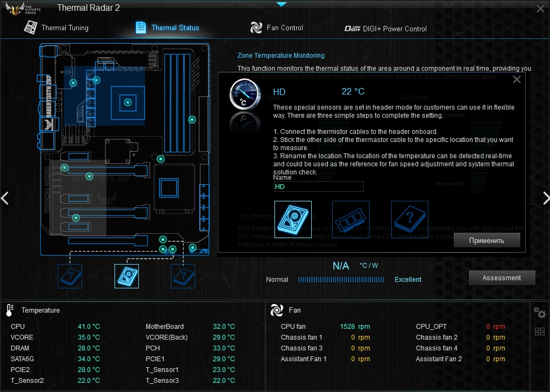Click the Assistant Fan 2 row
The height and width of the screenshot is (392, 550).
(x=460, y=359)
